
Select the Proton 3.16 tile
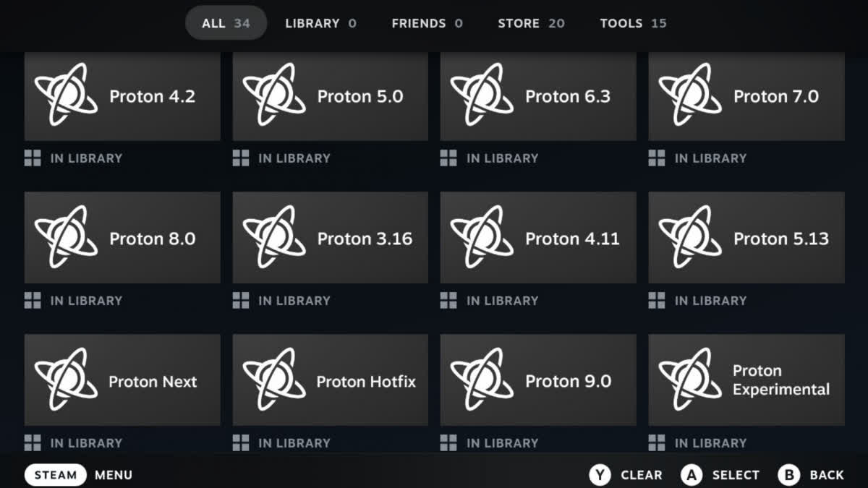tap(330, 239)
